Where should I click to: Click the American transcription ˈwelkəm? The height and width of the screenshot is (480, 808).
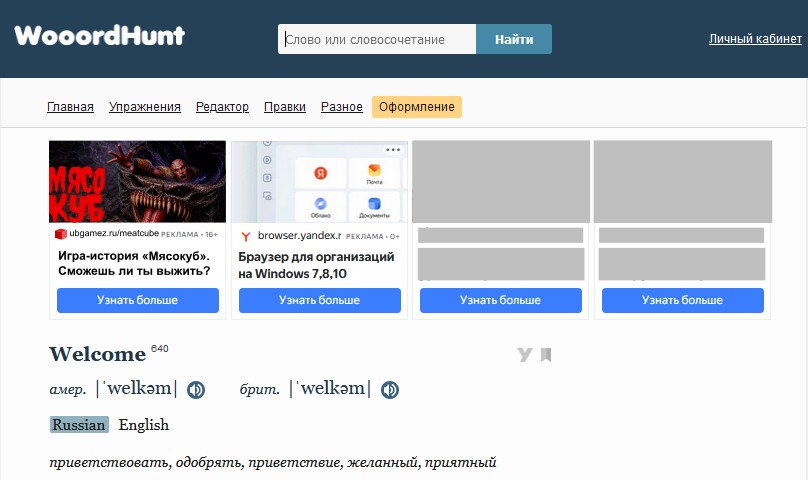(137, 388)
